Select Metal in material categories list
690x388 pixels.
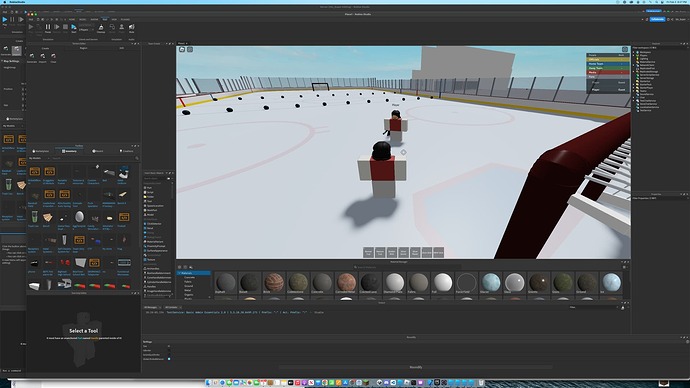click(187, 290)
